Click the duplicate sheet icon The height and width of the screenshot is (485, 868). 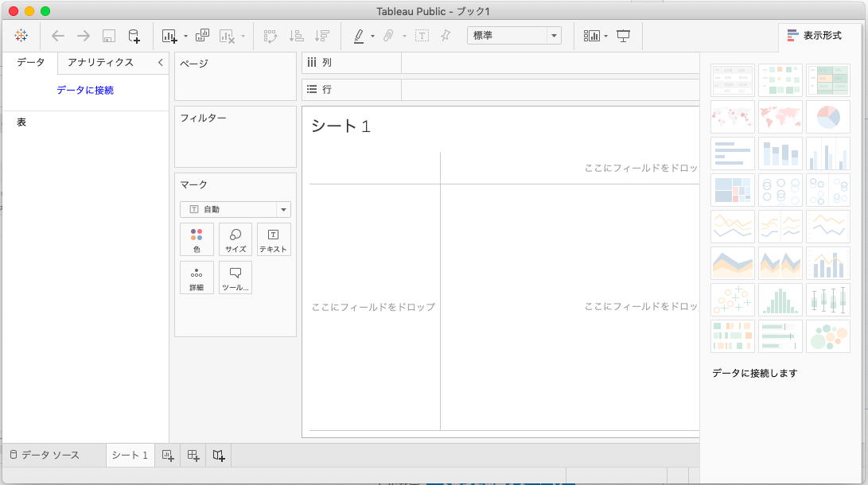[202, 36]
